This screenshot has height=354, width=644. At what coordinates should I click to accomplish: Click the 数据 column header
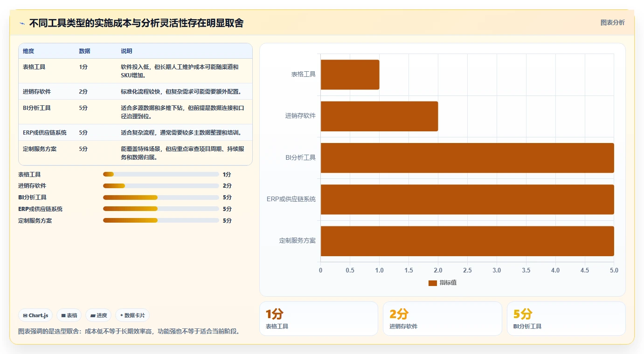click(x=84, y=51)
